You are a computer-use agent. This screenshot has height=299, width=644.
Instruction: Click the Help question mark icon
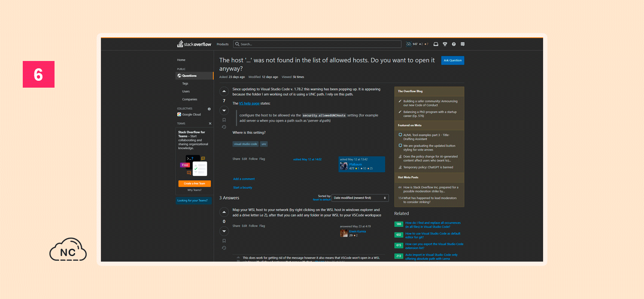tap(454, 44)
